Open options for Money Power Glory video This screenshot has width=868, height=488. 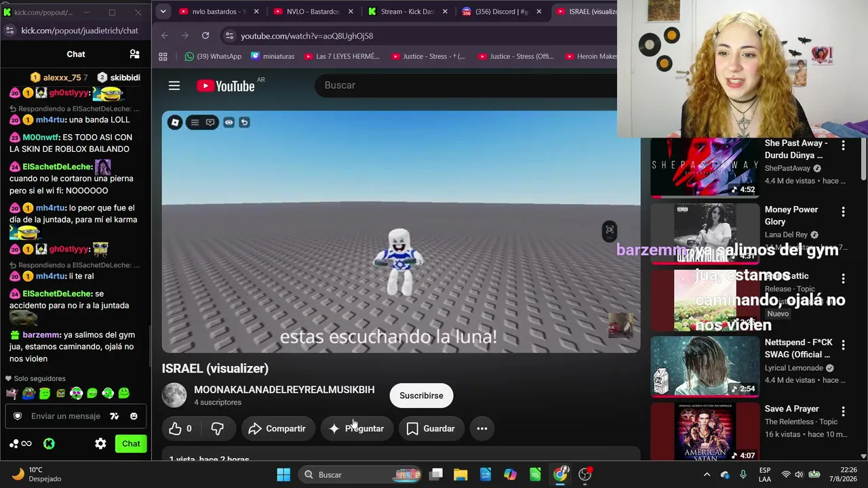tap(843, 211)
